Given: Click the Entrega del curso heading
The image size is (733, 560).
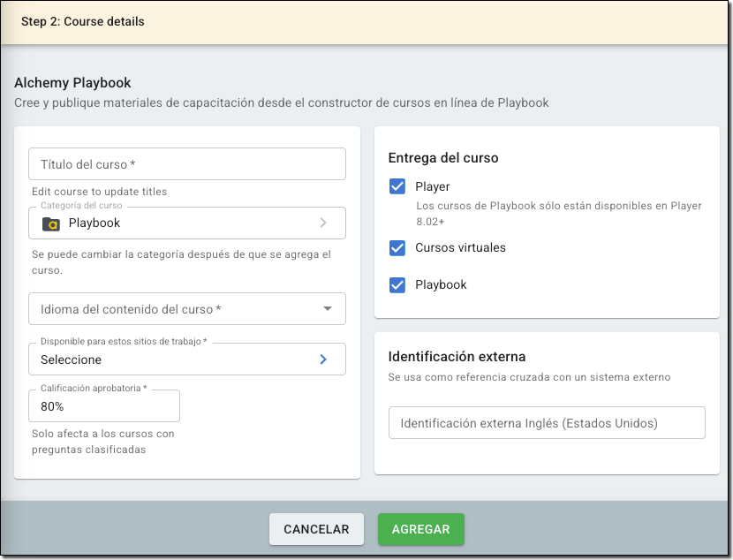Looking at the screenshot, I should pyautogui.click(x=443, y=158).
